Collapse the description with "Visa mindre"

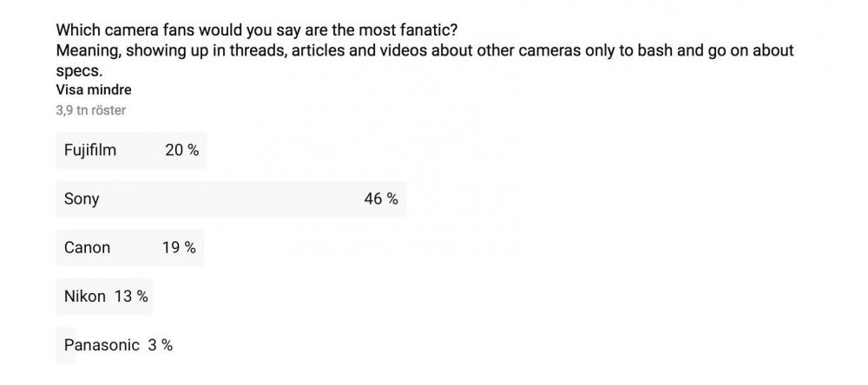[x=93, y=90]
